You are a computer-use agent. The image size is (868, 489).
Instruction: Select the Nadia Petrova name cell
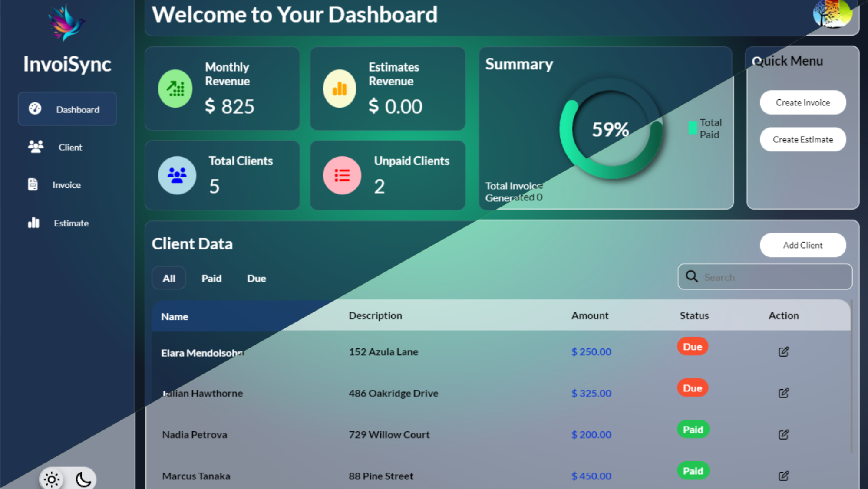[x=195, y=434]
